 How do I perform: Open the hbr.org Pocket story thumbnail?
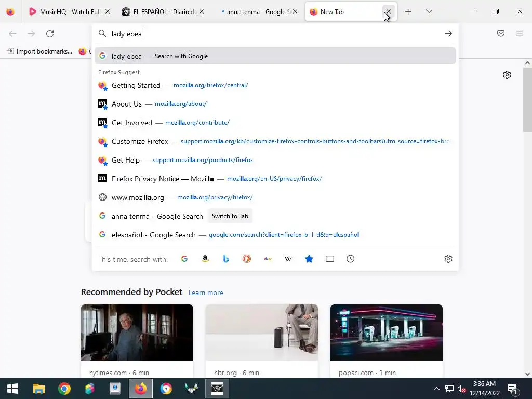[262, 332]
